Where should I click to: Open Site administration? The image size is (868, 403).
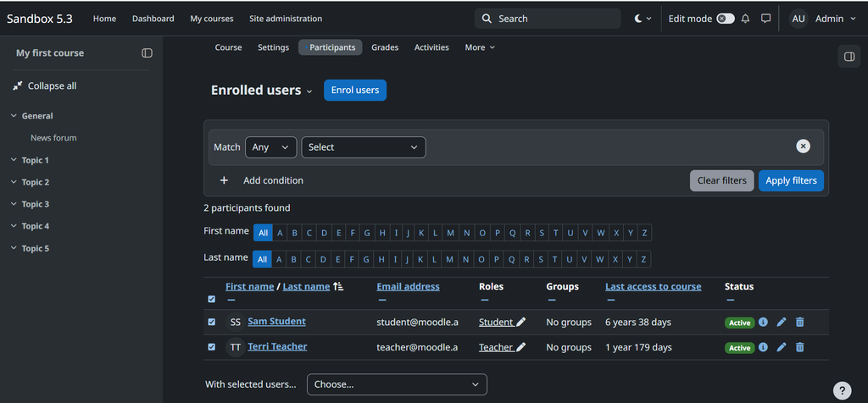coord(286,19)
